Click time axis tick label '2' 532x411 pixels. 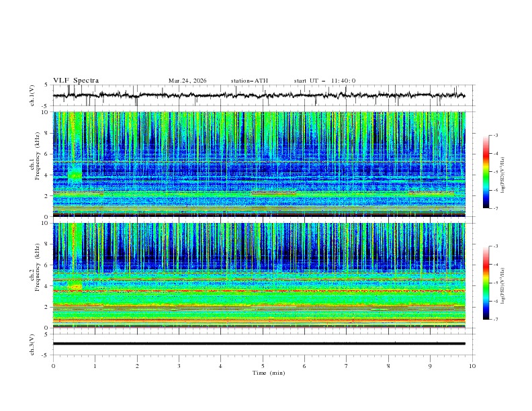coord(137,366)
